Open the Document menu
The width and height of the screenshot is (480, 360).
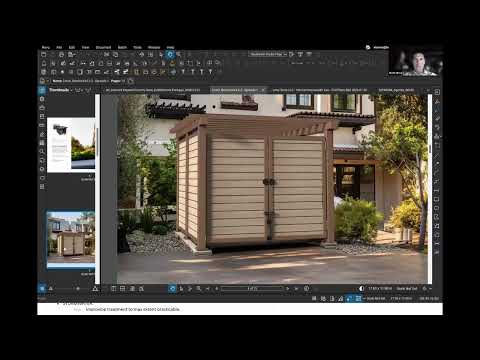coord(103,47)
